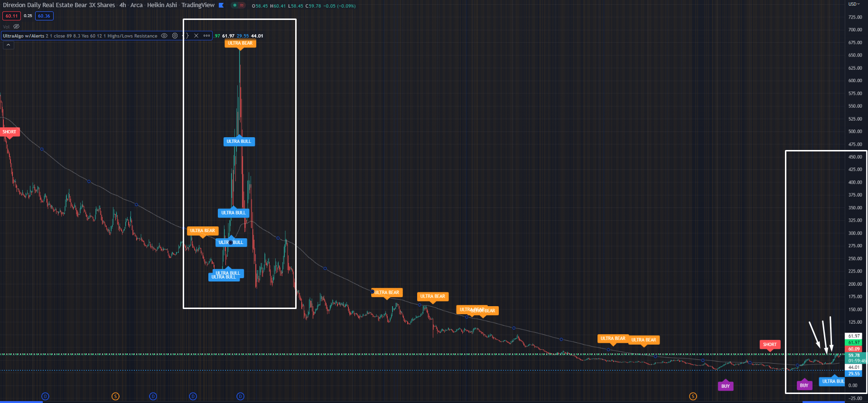Click the TradingView flag logo icon

pos(221,5)
